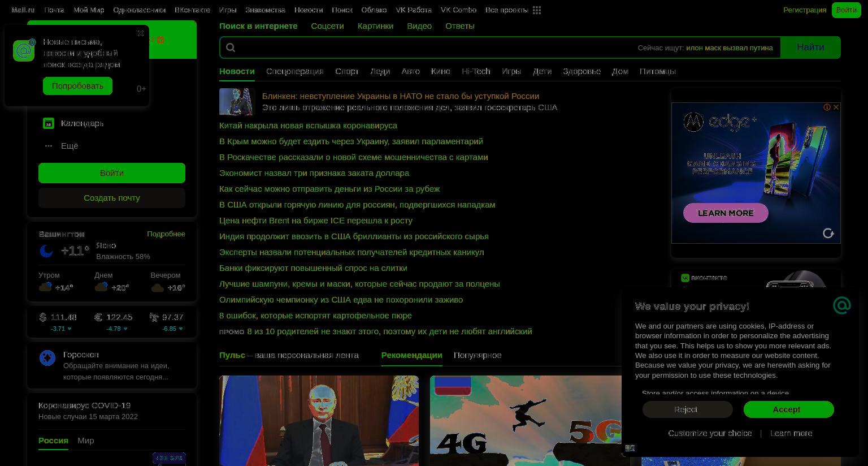
Task: Expand the Ещё three-dots menu
Action: [49, 146]
